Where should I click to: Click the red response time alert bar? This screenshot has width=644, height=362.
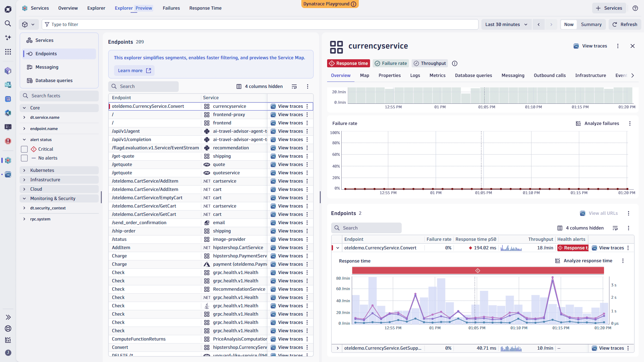pos(478,271)
